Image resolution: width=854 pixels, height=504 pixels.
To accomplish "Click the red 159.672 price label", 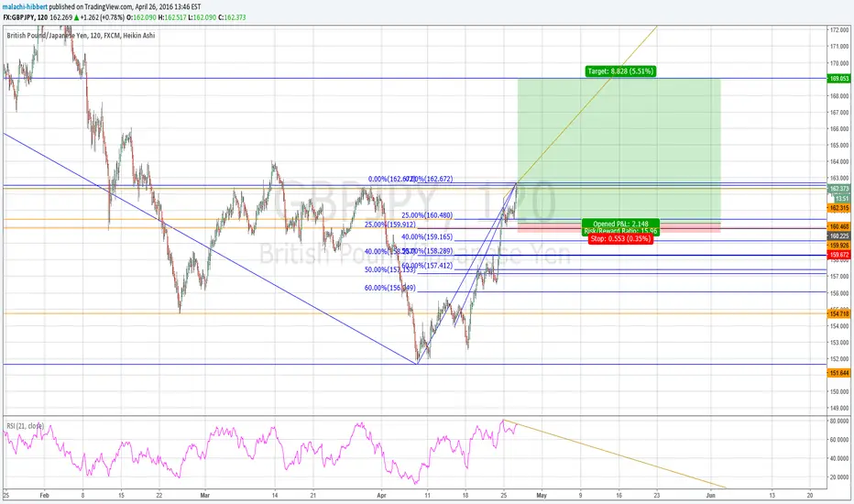I will [x=838, y=255].
